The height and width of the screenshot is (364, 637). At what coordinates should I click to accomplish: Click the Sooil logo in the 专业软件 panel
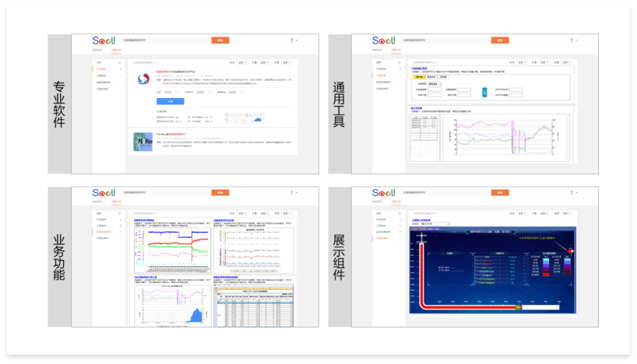(104, 40)
